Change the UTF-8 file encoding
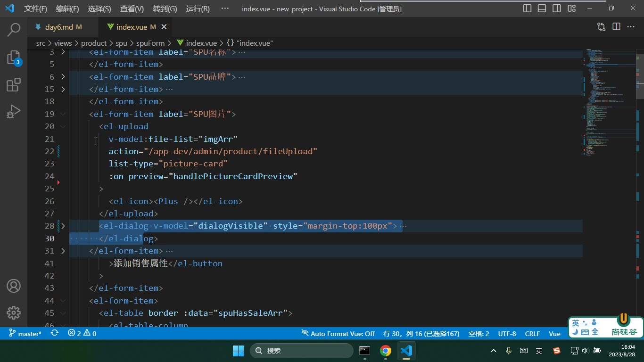Screen dimensions: 644x362 click(507, 333)
